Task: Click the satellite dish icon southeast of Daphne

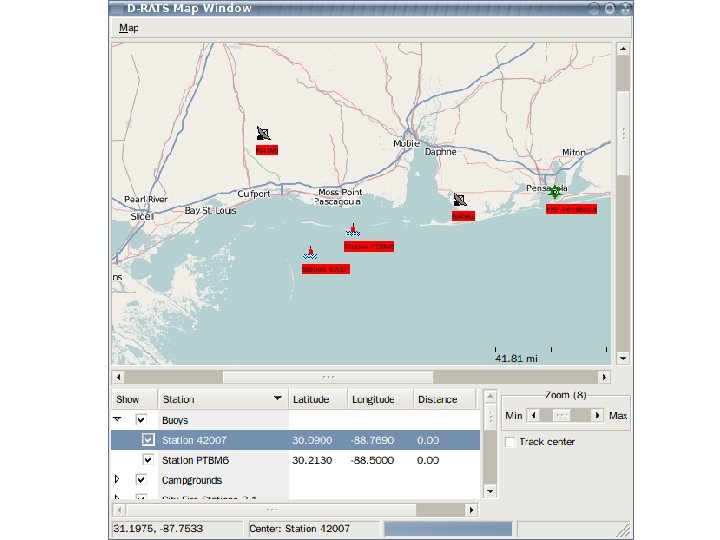Action: click(460, 200)
